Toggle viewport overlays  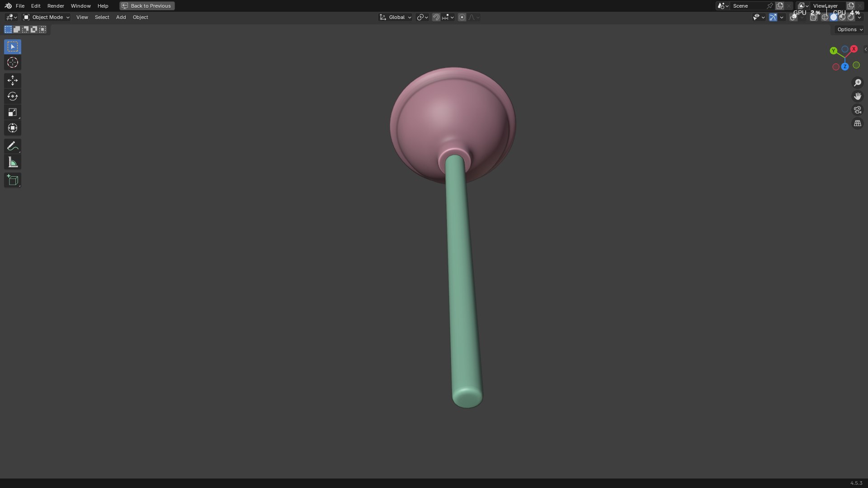[x=793, y=17]
